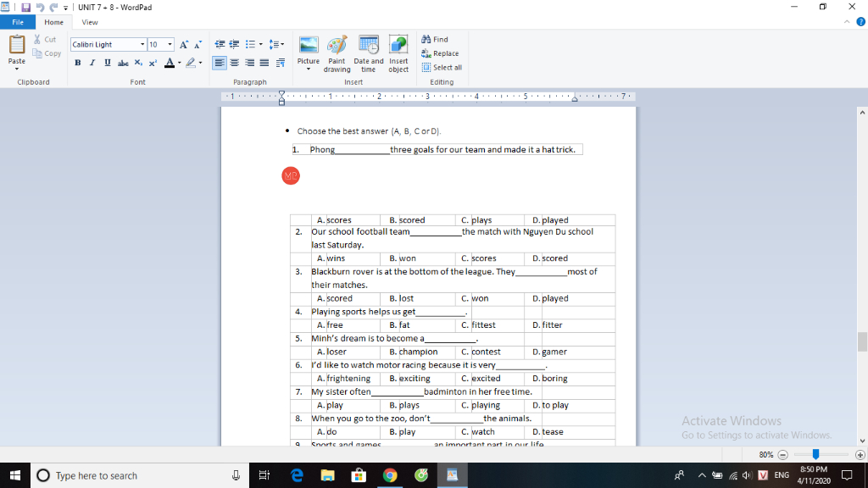Copy the selected text

(47, 53)
